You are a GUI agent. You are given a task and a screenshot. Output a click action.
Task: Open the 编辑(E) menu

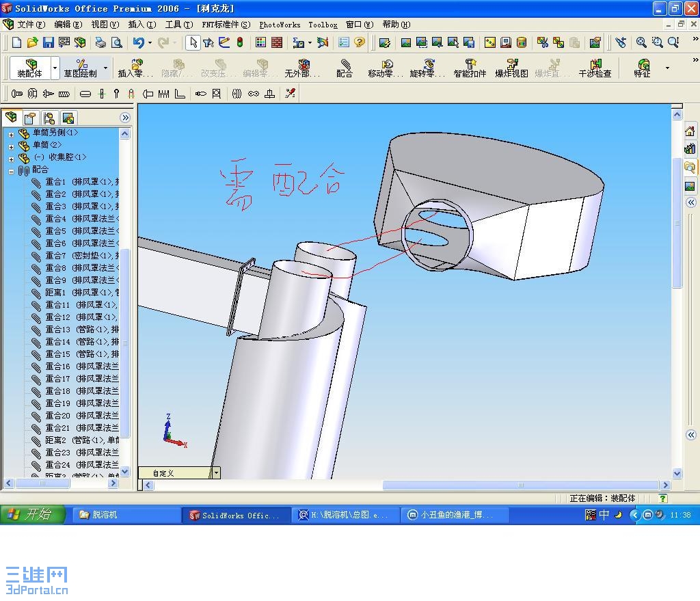coord(68,25)
